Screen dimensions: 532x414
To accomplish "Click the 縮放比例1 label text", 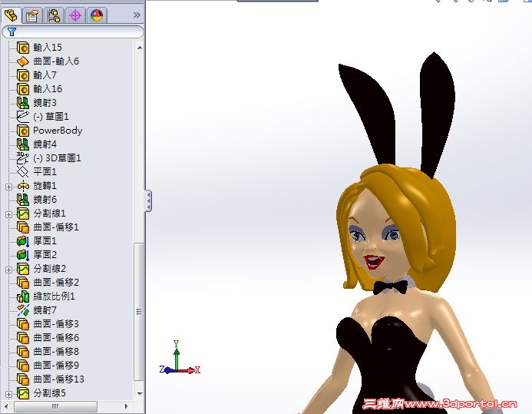I will coord(54,296).
